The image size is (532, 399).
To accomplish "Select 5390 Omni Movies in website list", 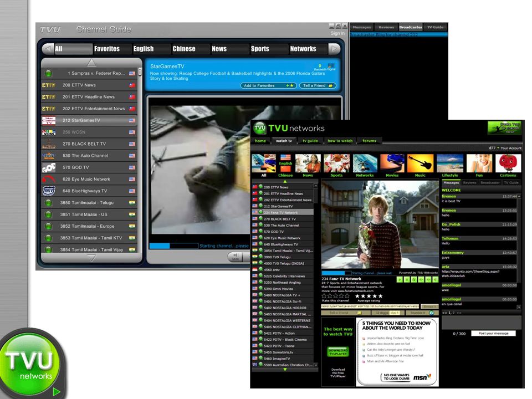I will pyautogui.click(x=283, y=289).
